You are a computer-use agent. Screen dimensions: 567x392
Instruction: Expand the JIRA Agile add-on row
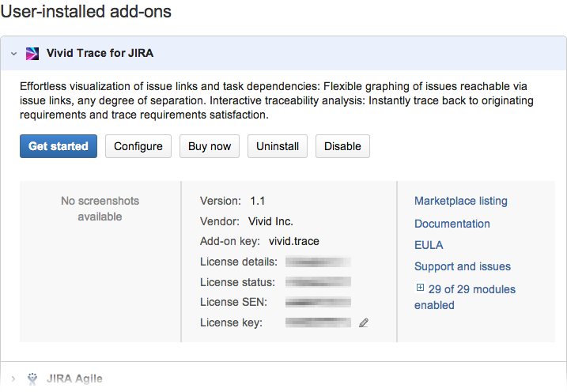(x=13, y=379)
